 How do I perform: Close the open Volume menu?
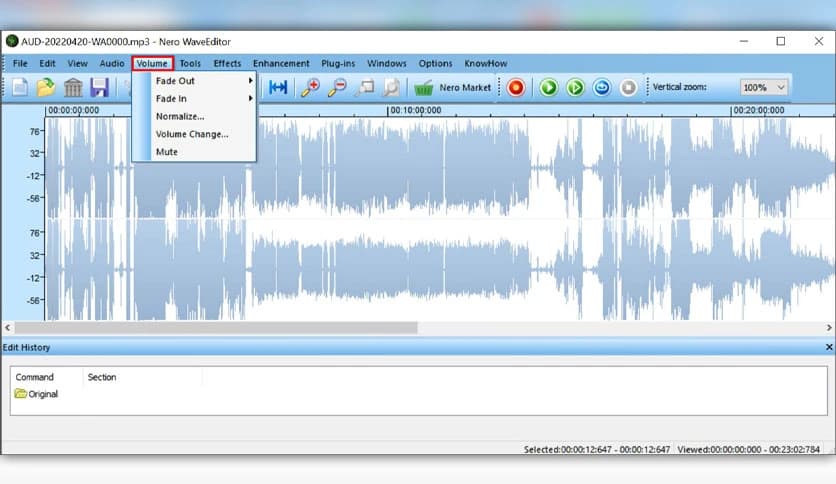pos(152,63)
